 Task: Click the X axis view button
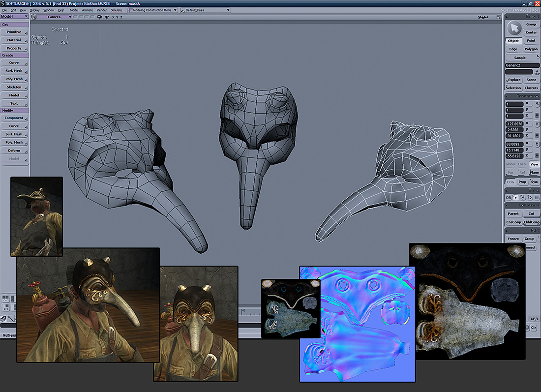[x=113, y=17]
